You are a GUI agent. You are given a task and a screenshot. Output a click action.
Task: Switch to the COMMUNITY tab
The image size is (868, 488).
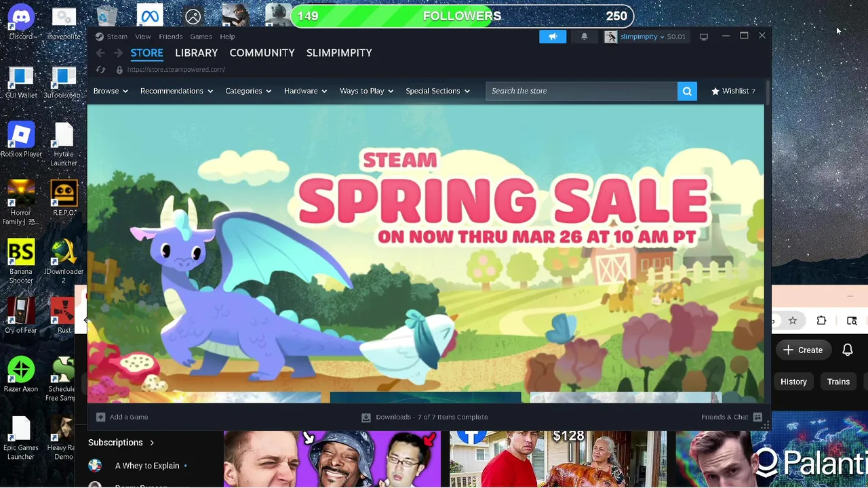262,53
